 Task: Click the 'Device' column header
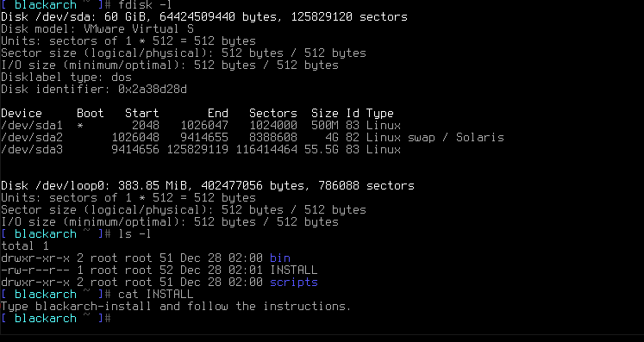22,114
